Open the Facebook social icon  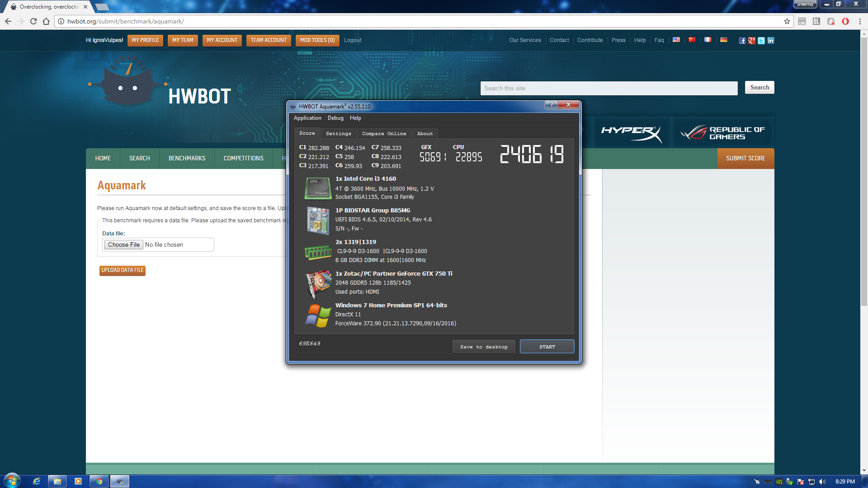tap(742, 41)
